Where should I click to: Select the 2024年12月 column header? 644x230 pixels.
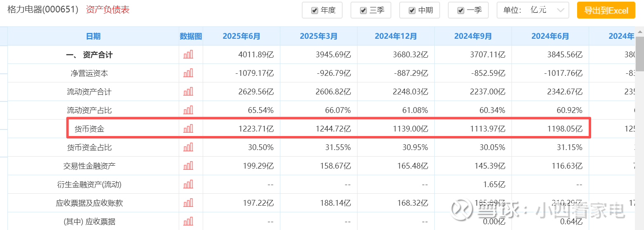point(396,36)
